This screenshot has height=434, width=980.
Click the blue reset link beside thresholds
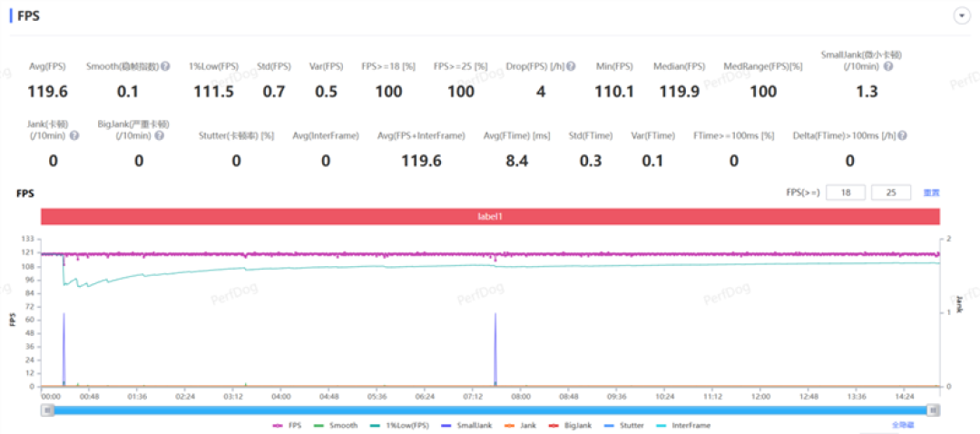[931, 192]
